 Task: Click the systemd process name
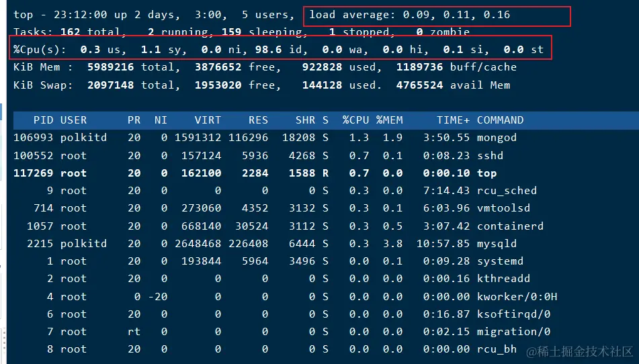click(500, 261)
